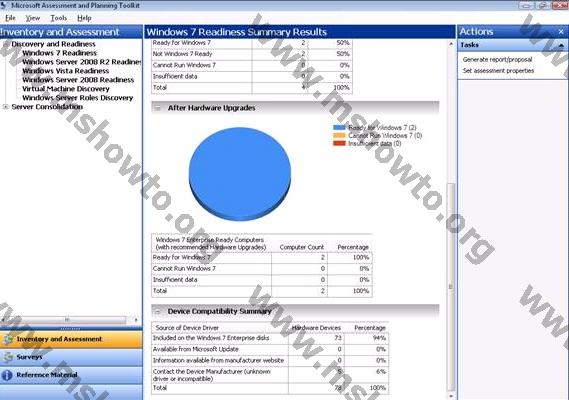
Task: Click the application icon in title bar
Action: coord(3,5)
